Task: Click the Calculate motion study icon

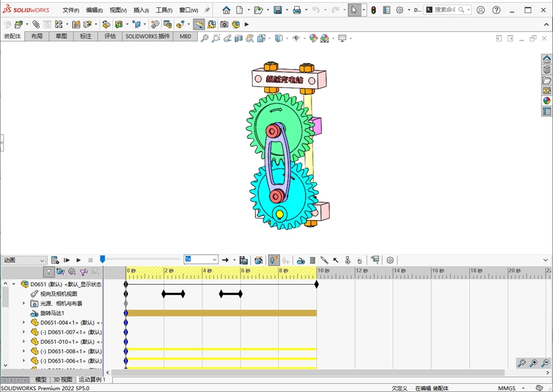Action: pos(55,260)
